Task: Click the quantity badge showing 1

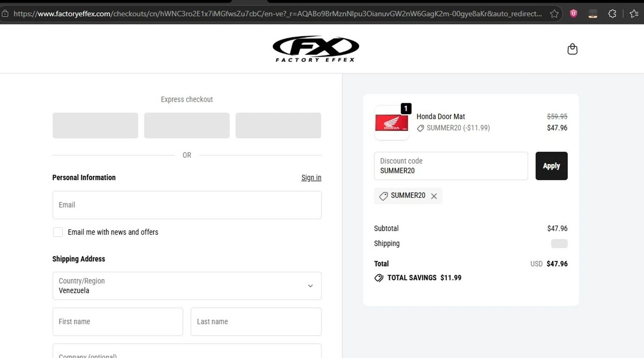Action: click(x=406, y=109)
